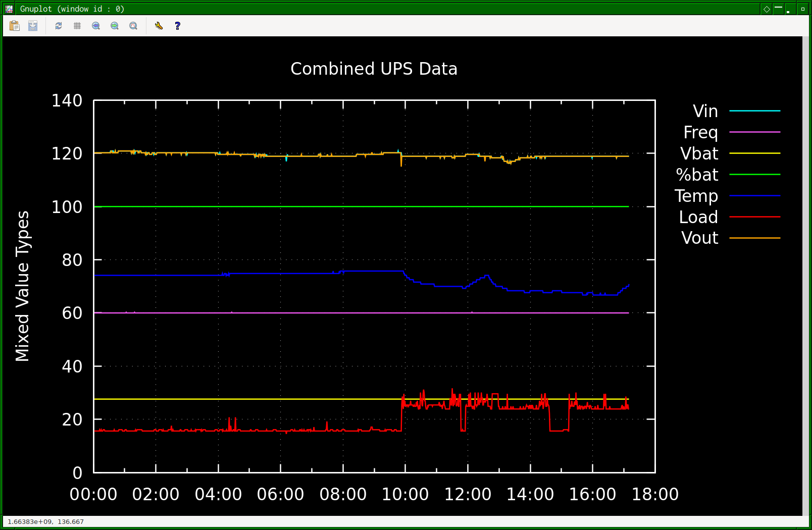Viewport: 812px width, 530px height.
Task: Replot the graph with refresh icon
Action: pyautogui.click(x=59, y=26)
